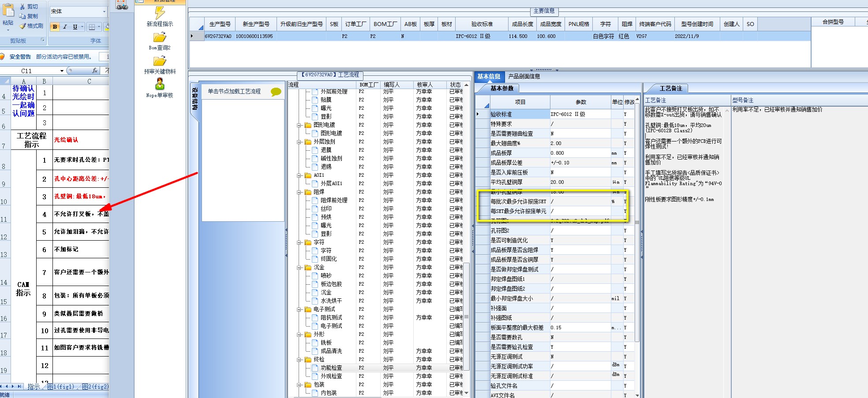Click the folder icon of 外层蚀刻 node
The image size is (868, 398).
coord(308,142)
